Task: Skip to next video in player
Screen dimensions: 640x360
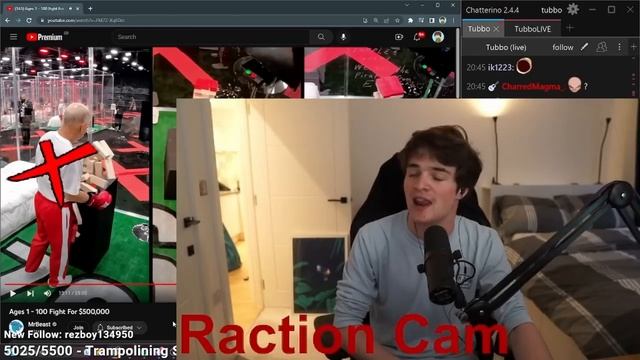Action: coord(30,293)
